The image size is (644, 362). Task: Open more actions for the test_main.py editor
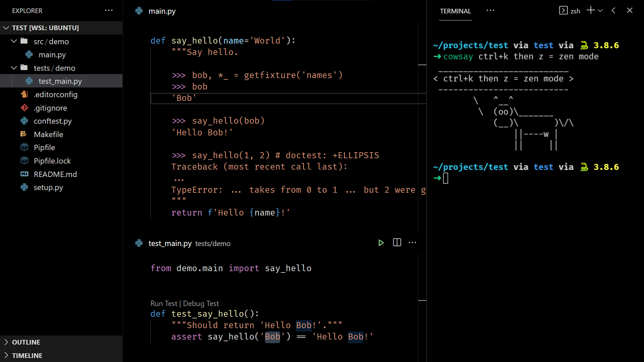tap(412, 242)
